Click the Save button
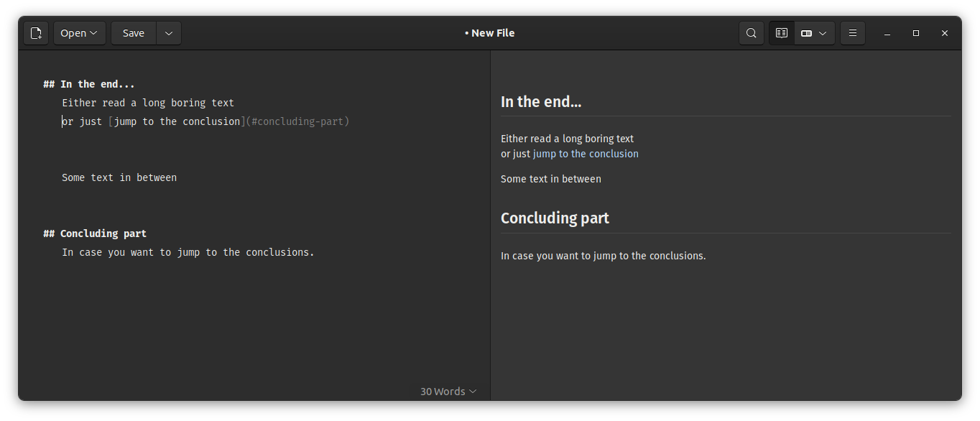The height and width of the screenshot is (421, 980). 133,32
